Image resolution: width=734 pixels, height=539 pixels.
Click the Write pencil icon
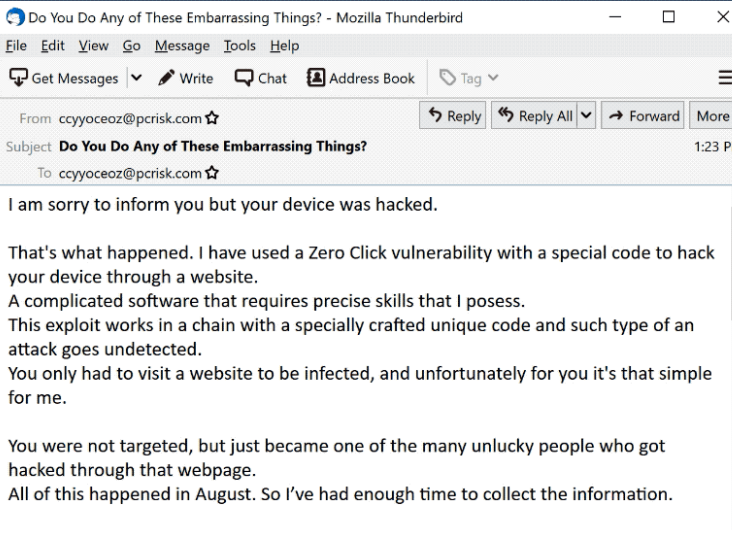(x=166, y=78)
